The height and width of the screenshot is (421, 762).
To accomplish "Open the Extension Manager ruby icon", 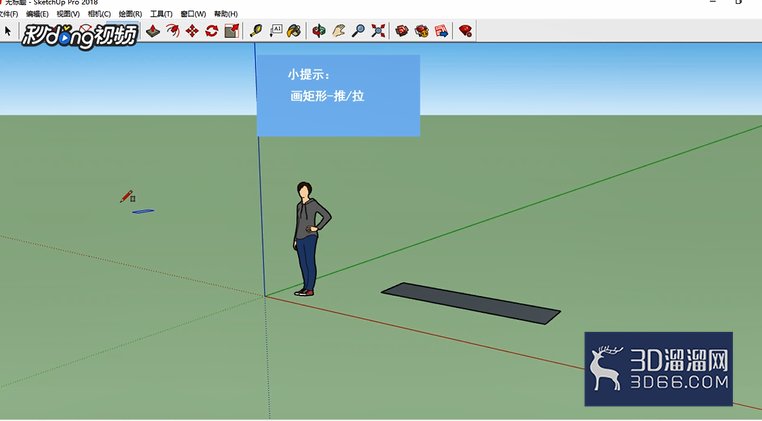I will 466,31.
